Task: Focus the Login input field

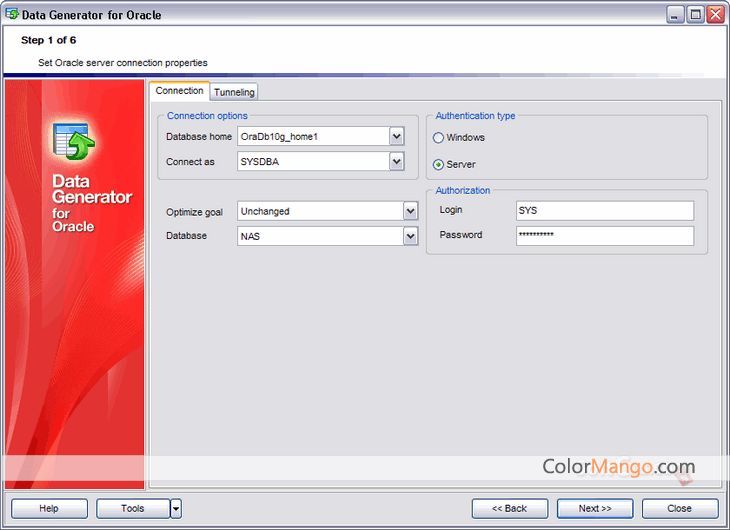Action: click(x=605, y=211)
